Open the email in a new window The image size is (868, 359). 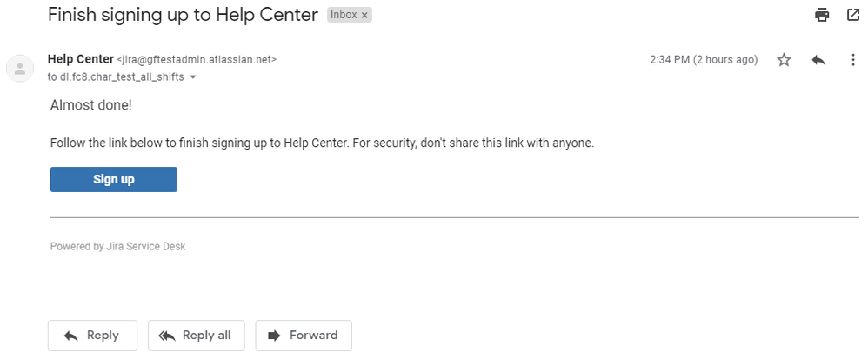coord(853,15)
